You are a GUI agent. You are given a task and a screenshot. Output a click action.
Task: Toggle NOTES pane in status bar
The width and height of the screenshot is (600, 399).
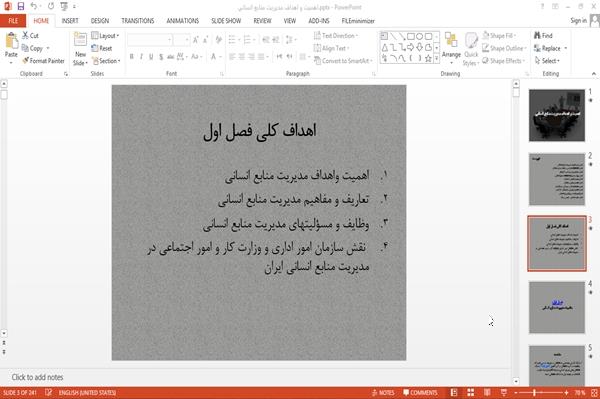[383, 393]
